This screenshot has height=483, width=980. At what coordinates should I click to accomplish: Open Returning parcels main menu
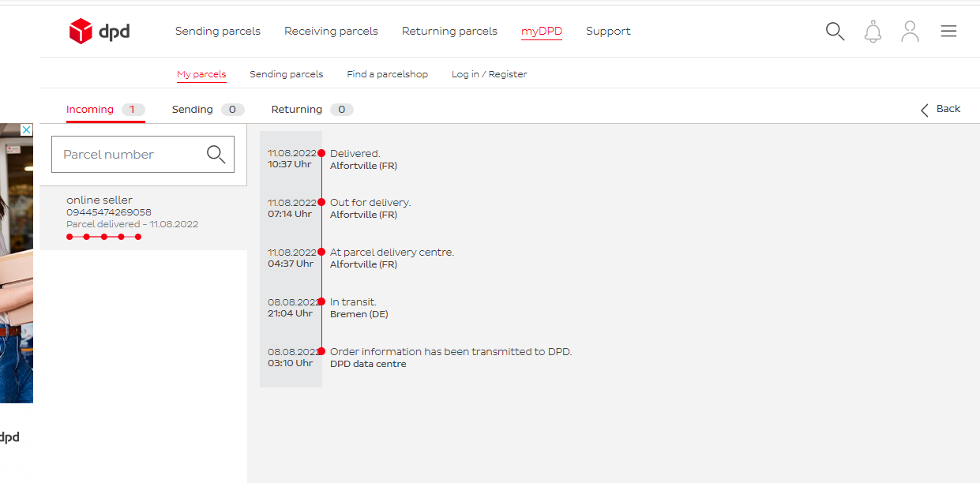[449, 32]
